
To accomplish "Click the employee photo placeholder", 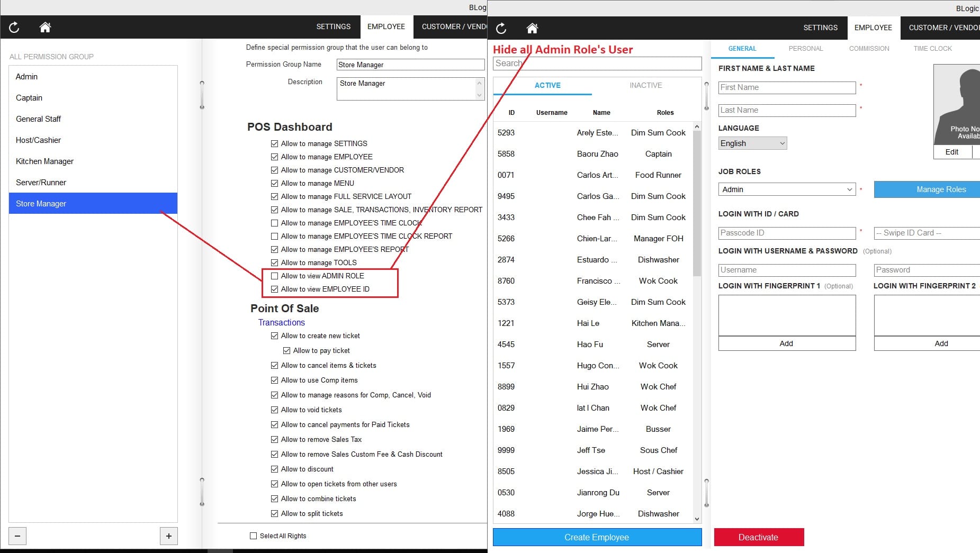I will pos(957,105).
